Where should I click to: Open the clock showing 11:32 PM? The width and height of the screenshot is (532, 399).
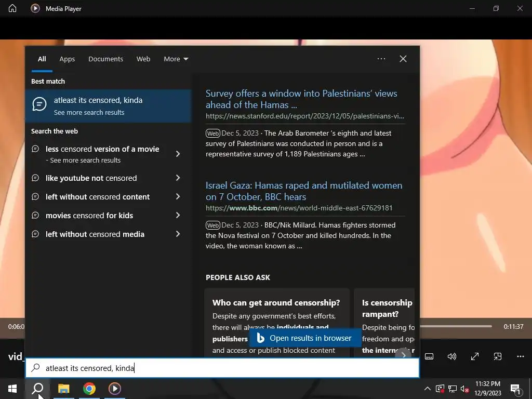pos(487,389)
